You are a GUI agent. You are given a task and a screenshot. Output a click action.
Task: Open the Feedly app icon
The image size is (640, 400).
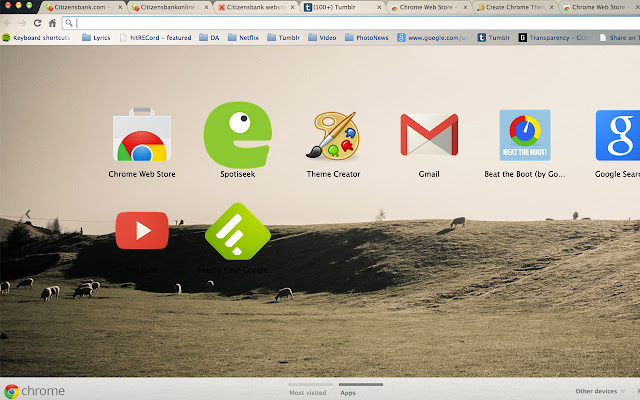click(x=238, y=231)
